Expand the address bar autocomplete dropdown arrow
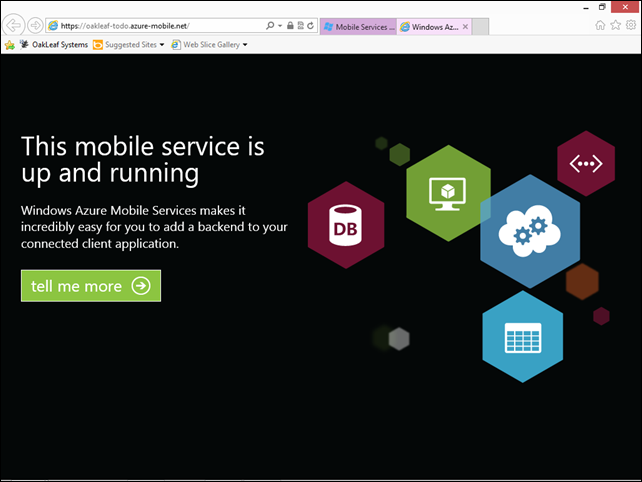Viewport: 642px width, 482px height. 280,26
